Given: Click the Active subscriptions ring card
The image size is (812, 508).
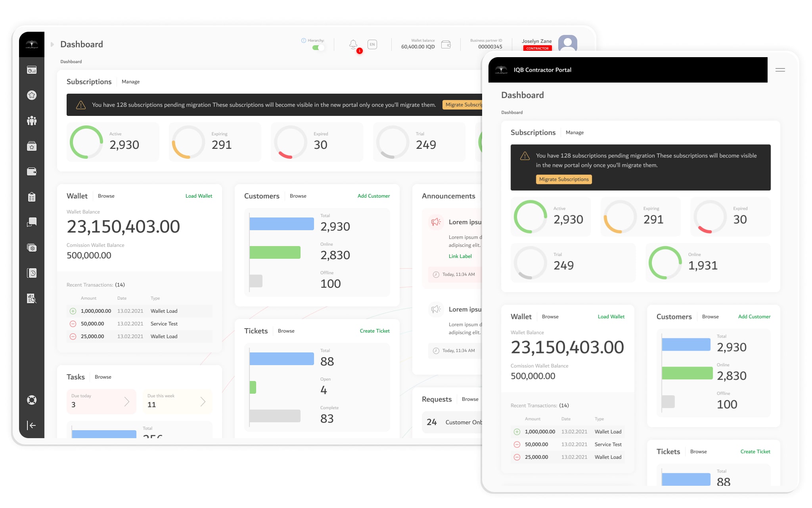Looking at the screenshot, I should pyautogui.click(x=113, y=142).
